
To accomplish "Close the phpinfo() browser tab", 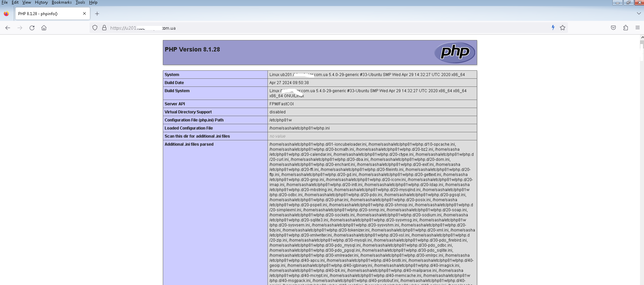I will (x=84, y=13).
